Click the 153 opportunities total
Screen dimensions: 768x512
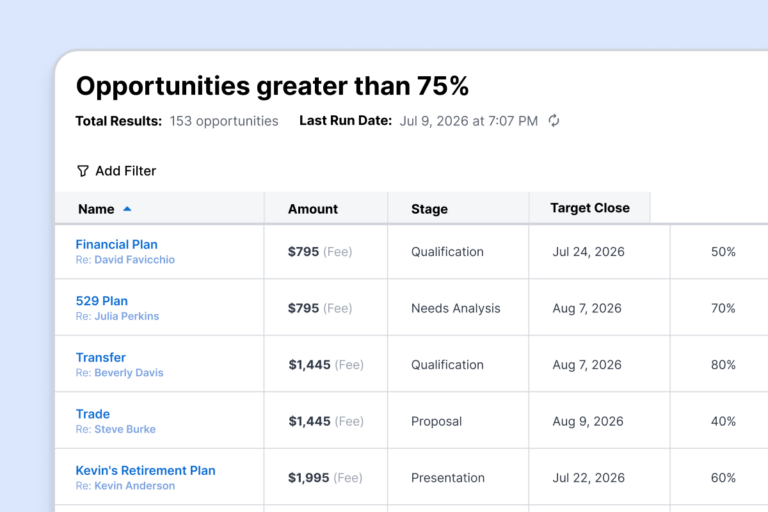tap(224, 121)
